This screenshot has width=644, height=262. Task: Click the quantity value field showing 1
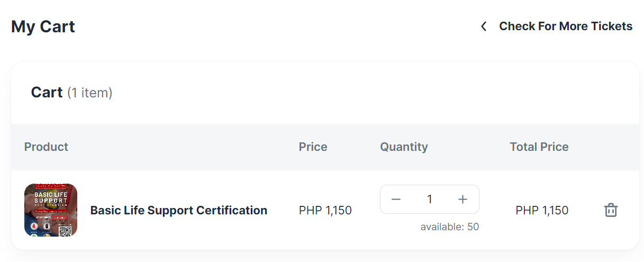click(x=430, y=199)
